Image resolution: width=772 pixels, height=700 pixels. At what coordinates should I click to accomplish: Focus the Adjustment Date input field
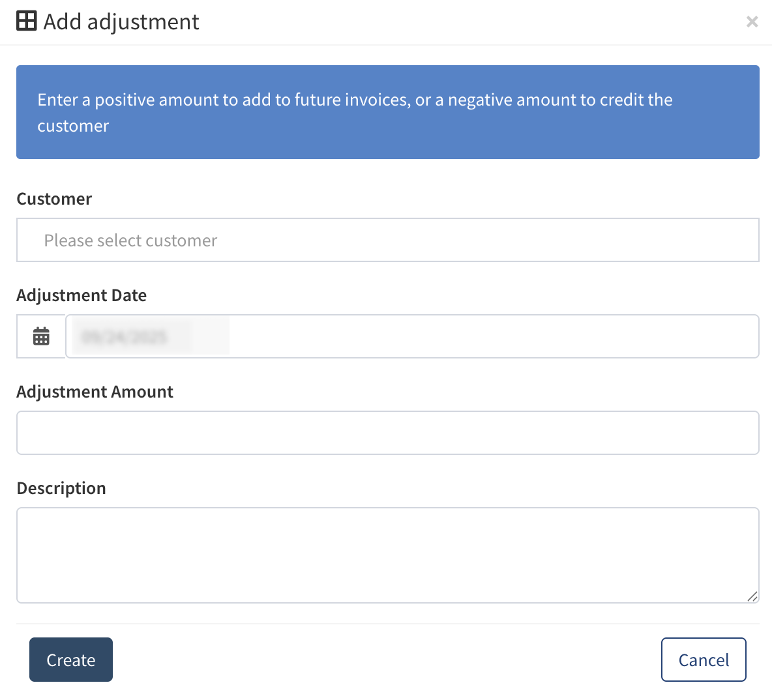(x=412, y=336)
